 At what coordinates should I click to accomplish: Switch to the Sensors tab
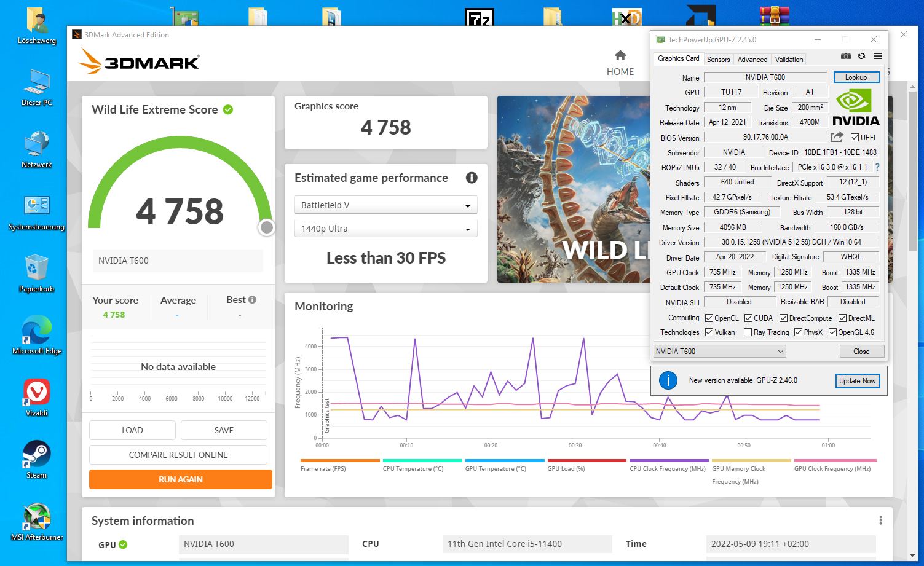coord(718,60)
